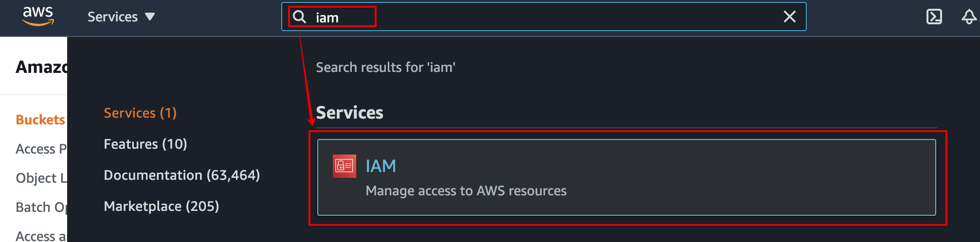Viewport: 980px width, 242px height.
Task: Select Services (1) results filter
Action: (x=140, y=113)
